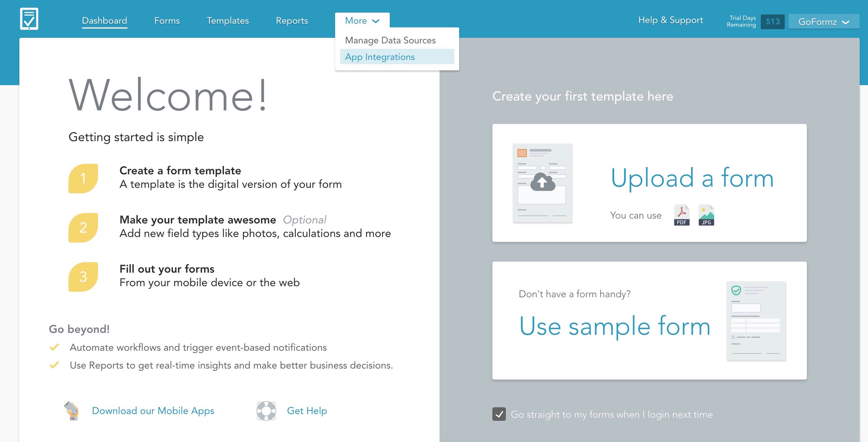This screenshot has width=868, height=442.
Task: Click the cloud upload document thumbnail
Action: click(x=542, y=183)
